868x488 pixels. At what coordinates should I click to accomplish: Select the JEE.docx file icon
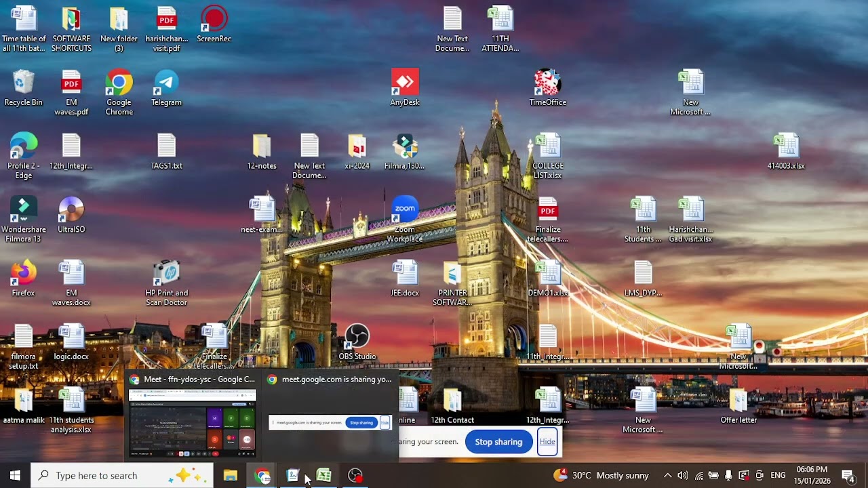pyautogui.click(x=405, y=279)
